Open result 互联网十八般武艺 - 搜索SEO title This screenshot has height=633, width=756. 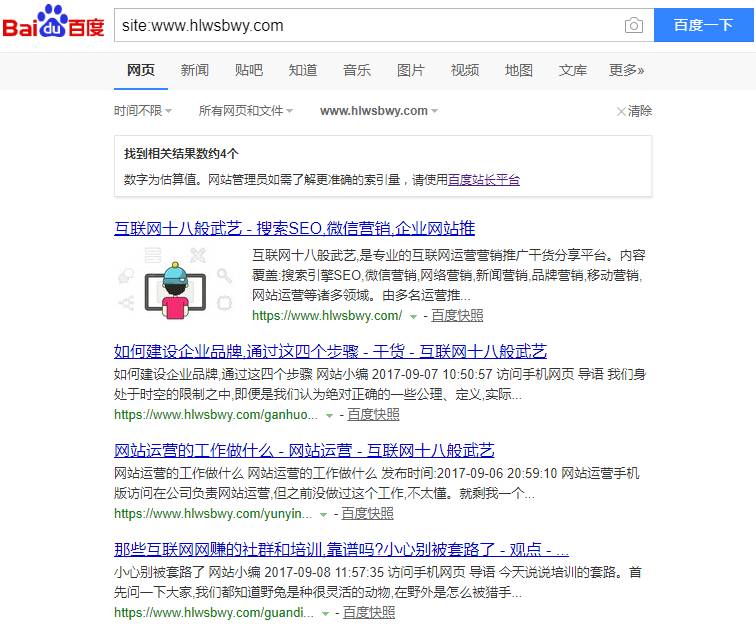295,228
